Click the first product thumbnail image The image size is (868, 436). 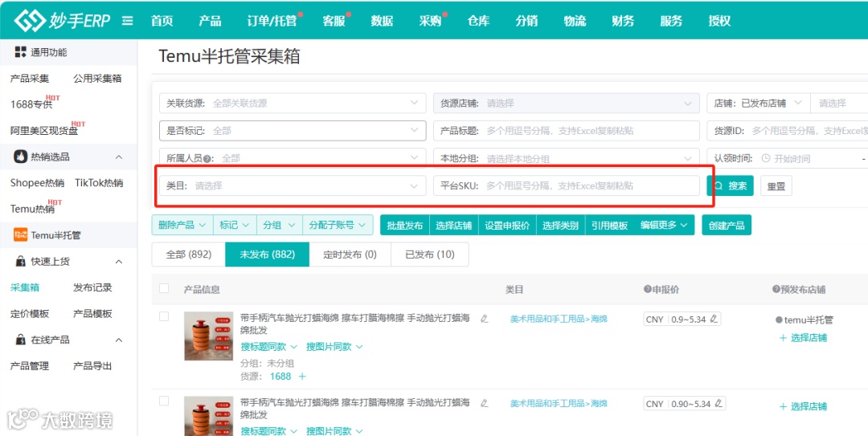click(209, 336)
